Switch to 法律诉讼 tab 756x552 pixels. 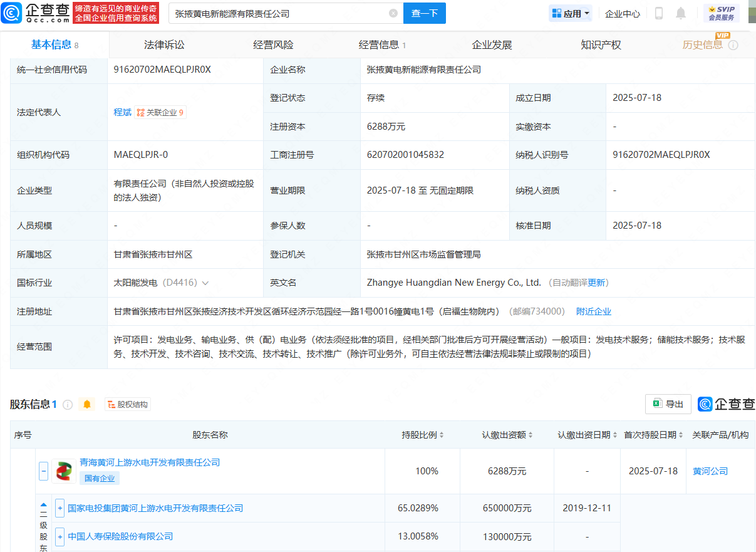(x=164, y=44)
